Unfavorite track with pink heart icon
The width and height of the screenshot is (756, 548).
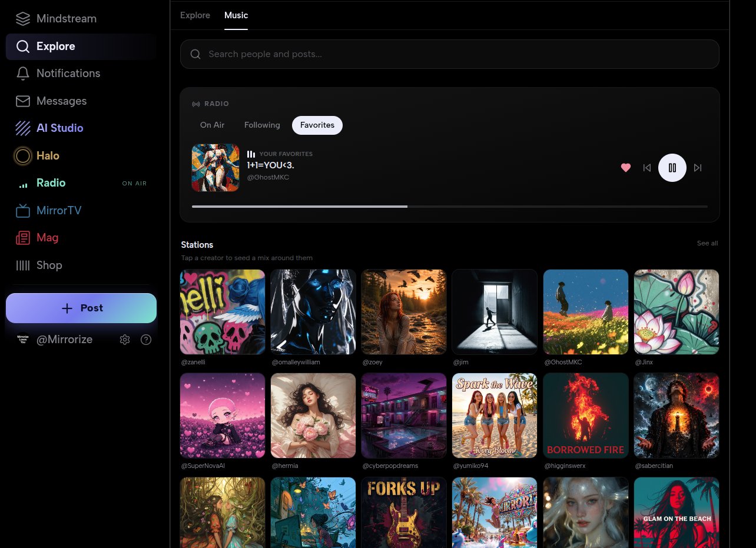point(626,168)
